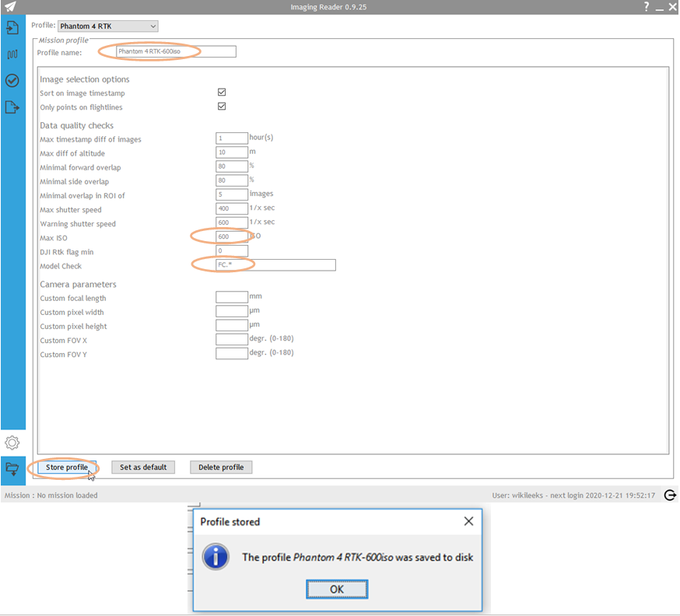The image size is (680, 616).
Task: Open the settings gear icon
Action: click(12, 443)
